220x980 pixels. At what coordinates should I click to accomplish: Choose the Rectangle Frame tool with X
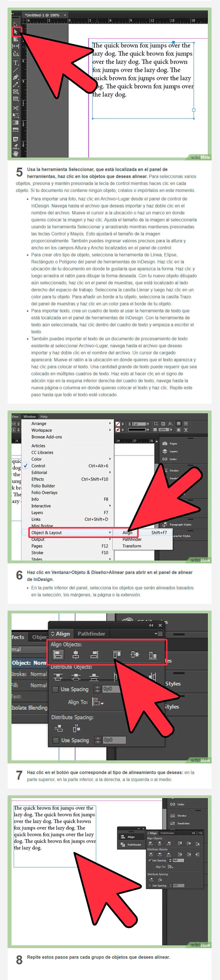16,92
